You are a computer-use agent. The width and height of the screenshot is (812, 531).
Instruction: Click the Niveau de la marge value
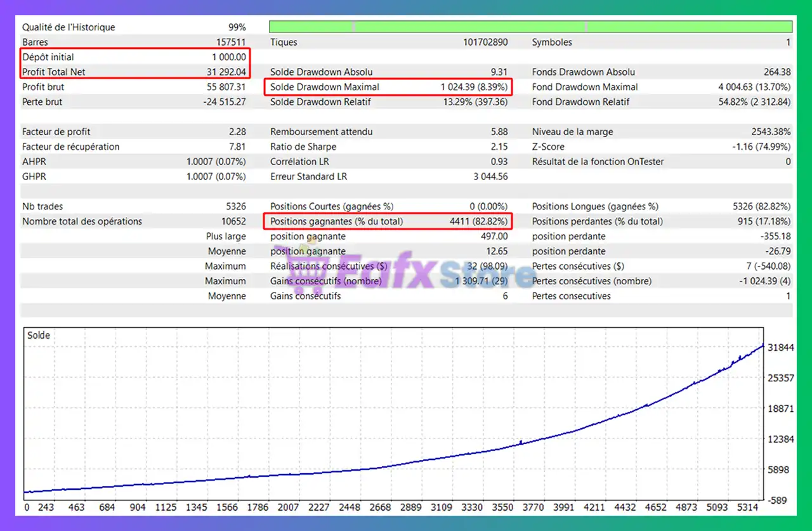tap(769, 132)
